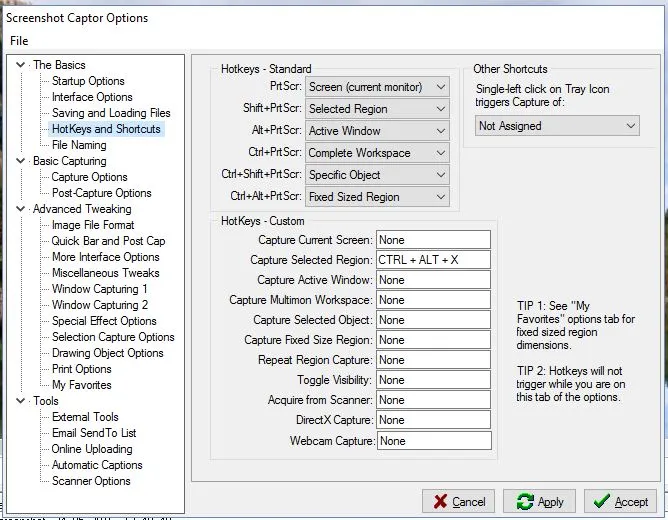Open Email SendTo List page

94,433
